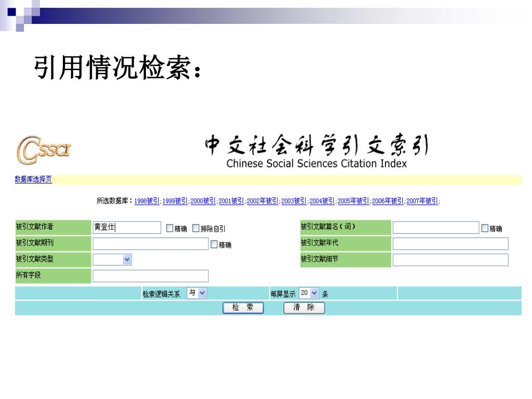532x399 pixels.
Task: Click the 中文社会科学引文索引 calligraphy banner
Action: [x=316, y=145]
